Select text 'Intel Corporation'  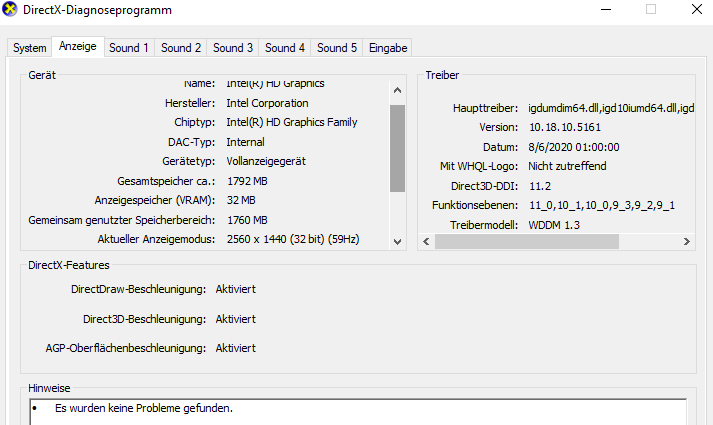267,103
